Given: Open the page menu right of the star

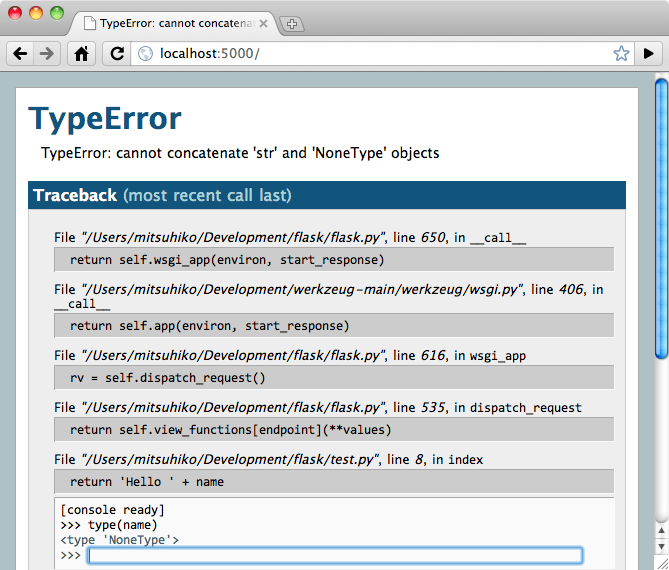Looking at the screenshot, I should pos(649,54).
